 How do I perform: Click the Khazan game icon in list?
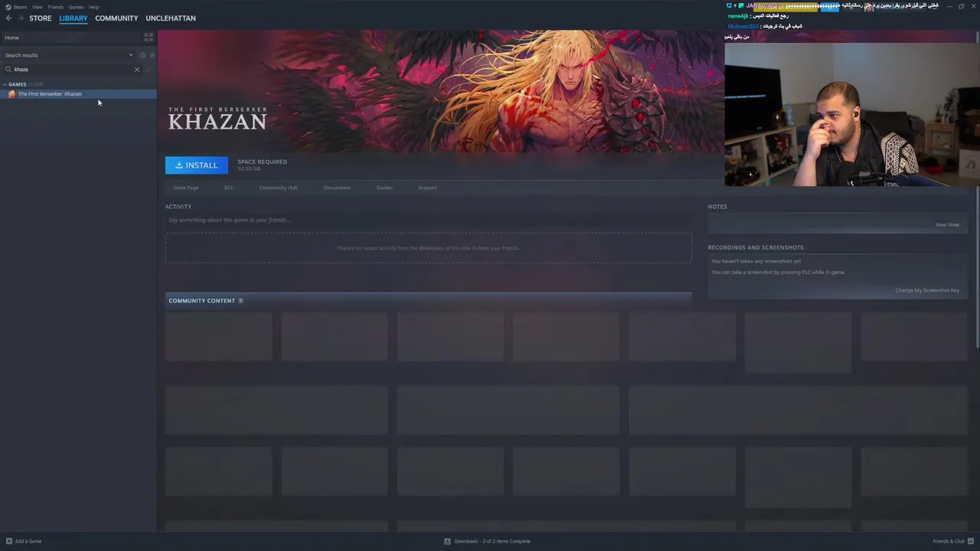point(12,94)
